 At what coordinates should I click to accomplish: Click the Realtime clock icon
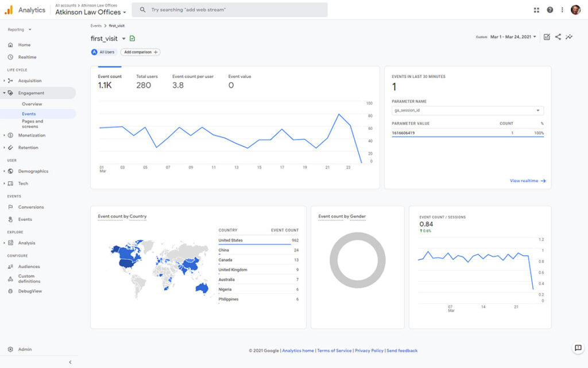[10, 57]
